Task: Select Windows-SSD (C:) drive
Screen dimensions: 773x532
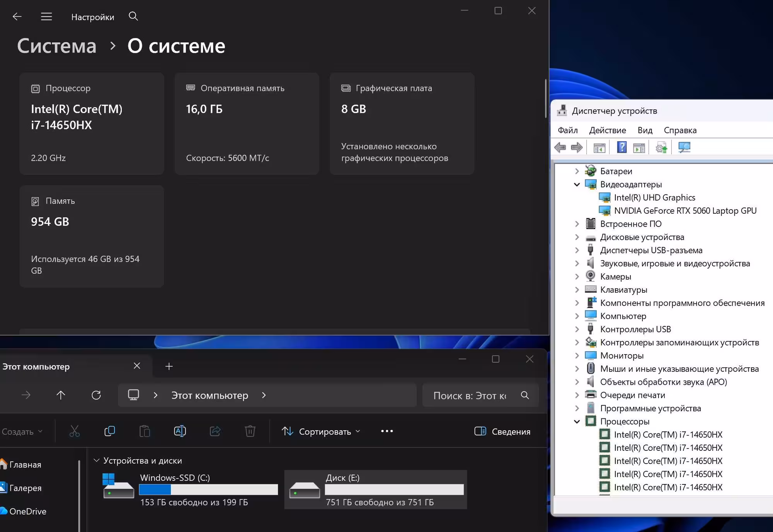Action: click(191, 489)
